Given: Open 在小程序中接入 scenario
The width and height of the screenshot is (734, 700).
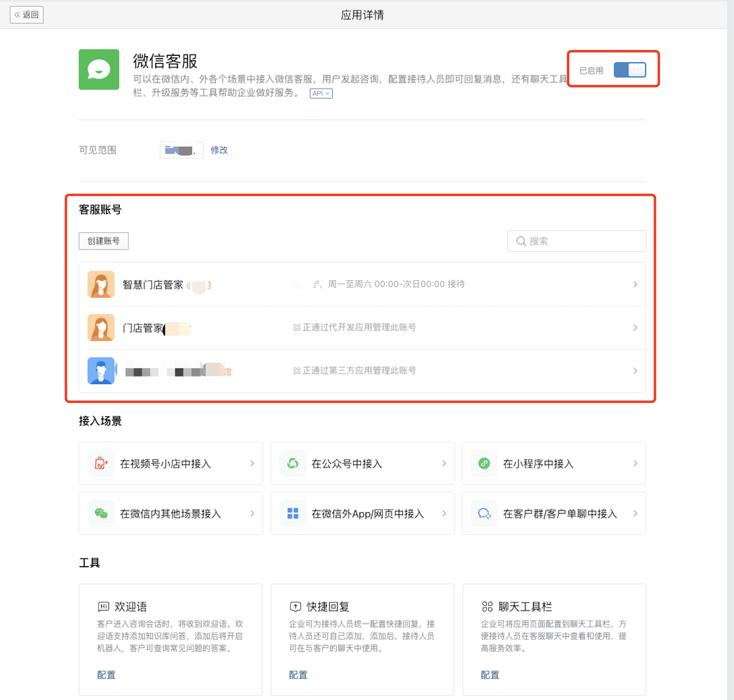Looking at the screenshot, I should (x=554, y=464).
